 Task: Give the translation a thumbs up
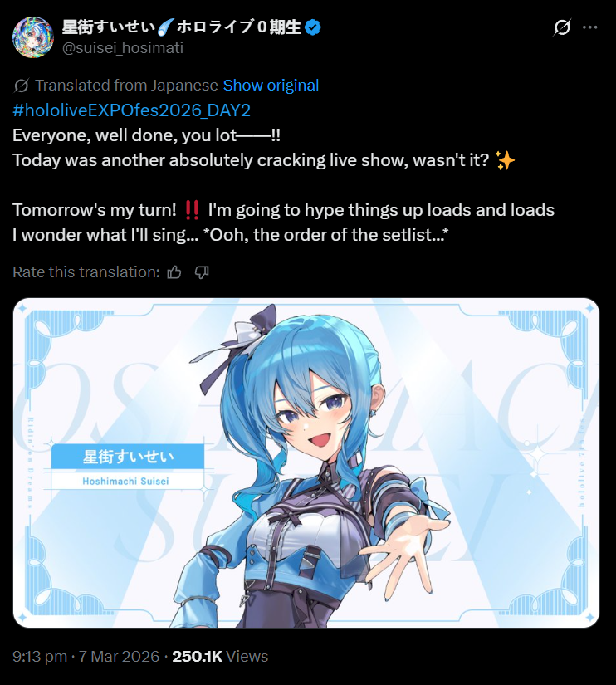click(x=174, y=272)
